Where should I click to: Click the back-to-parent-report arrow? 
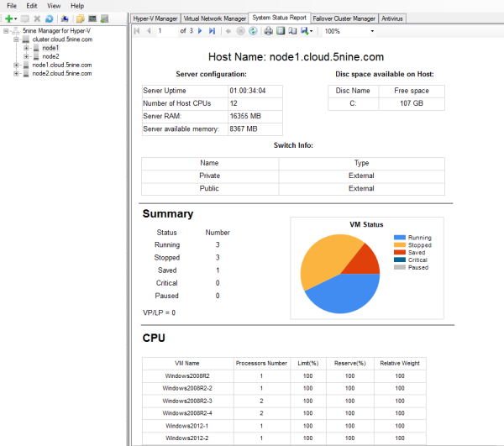(228, 31)
